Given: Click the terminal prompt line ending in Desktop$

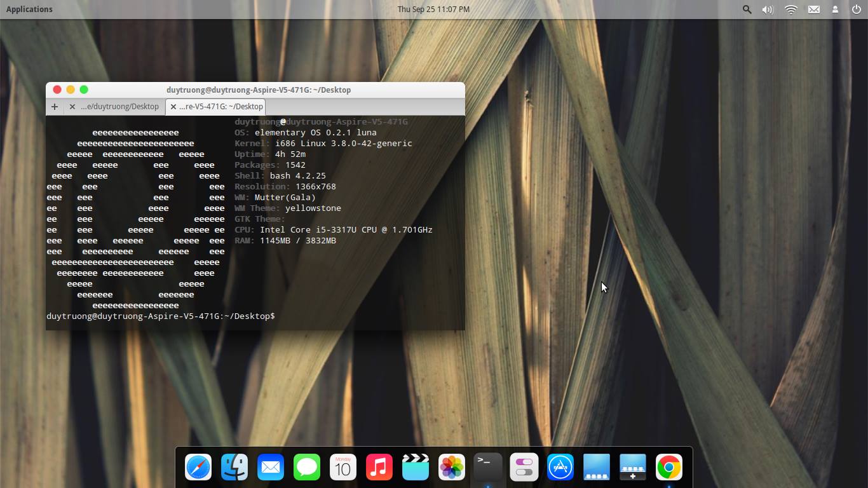Looking at the screenshot, I should tap(161, 316).
